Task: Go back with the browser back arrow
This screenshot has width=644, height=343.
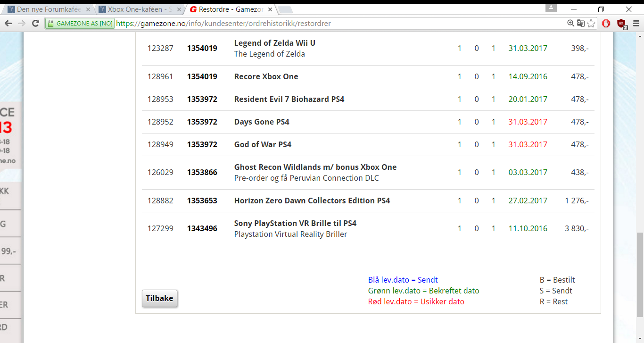Action: tap(8, 23)
